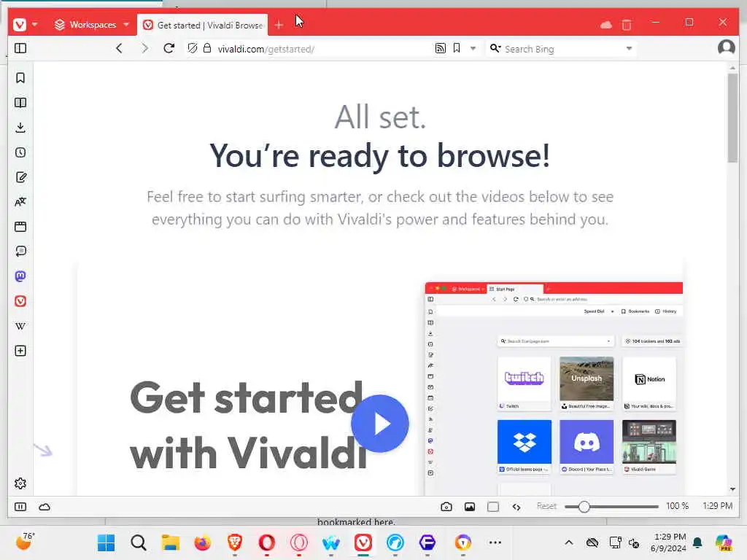Reset the page zoom level
Image resolution: width=747 pixels, height=560 pixels.
click(546, 506)
